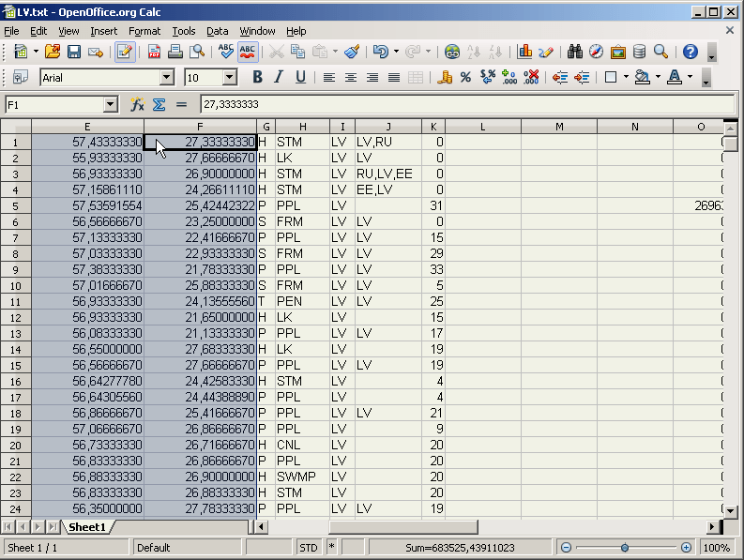Open the Data menu
Viewport: 744px width, 560px height.
click(x=218, y=31)
